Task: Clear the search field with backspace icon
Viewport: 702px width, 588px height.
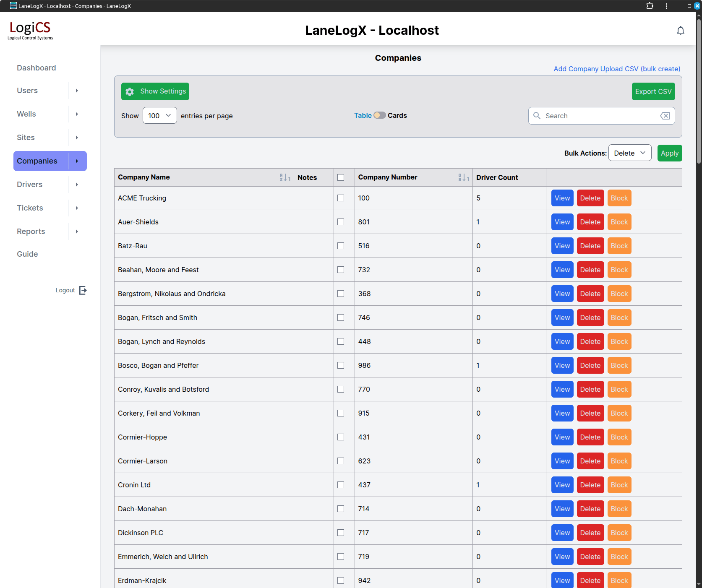Action: click(x=665, y=116)
